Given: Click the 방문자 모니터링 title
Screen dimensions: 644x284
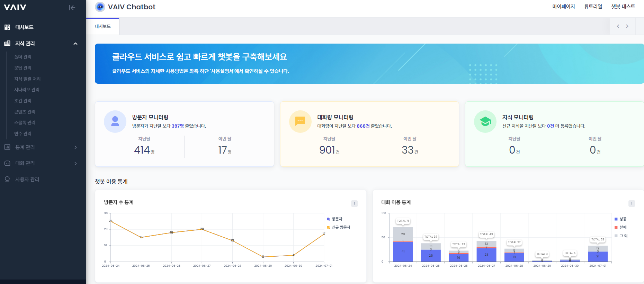Looking at the screenshot, I should [x=150, y=117].
